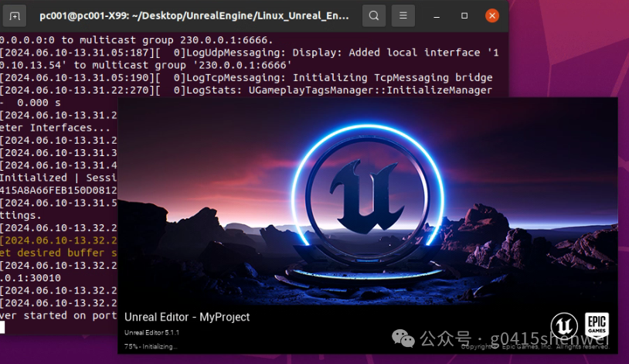Click the yellow warning log line
This screenshot has width=629, height=364.
click(59, 240)
